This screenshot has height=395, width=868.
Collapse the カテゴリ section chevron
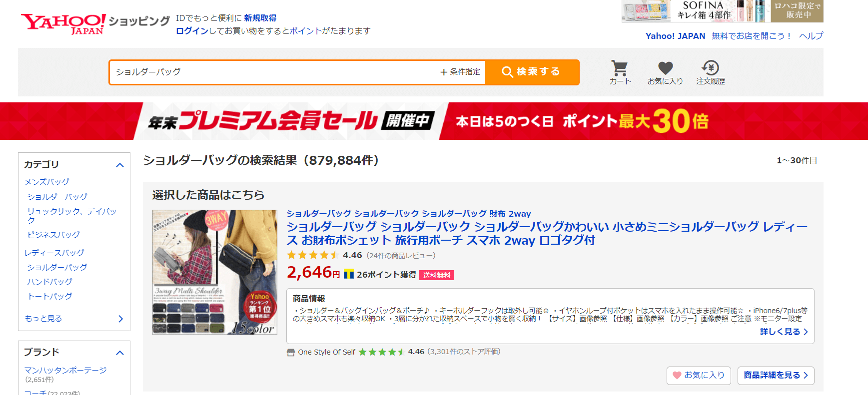[120, 165]
